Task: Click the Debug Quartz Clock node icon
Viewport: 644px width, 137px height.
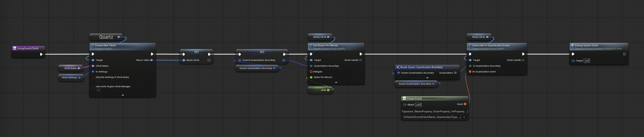Action: pos(573,45)
